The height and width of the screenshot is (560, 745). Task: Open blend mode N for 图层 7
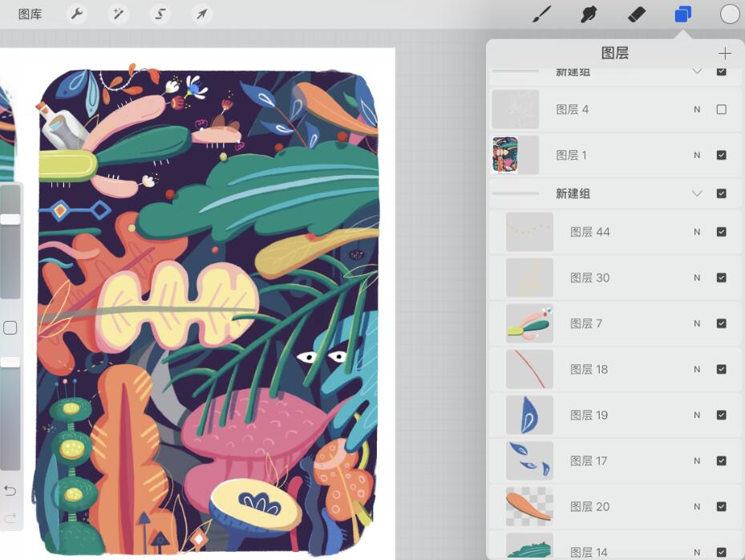click(x=697, y=323)
